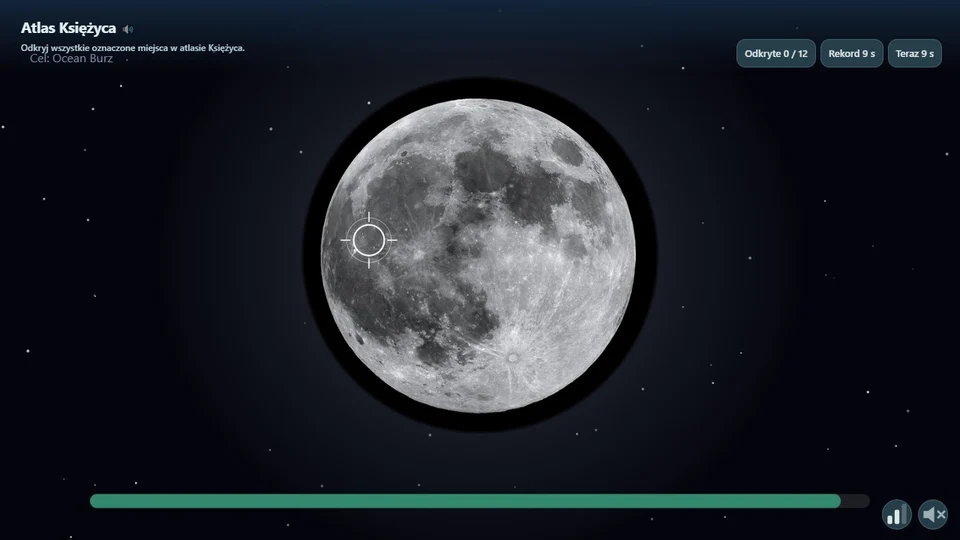960x540 pixels.
Task: Click the Atlas Księżyca heading
Action: pyautogui.click(x=68, y=28)
